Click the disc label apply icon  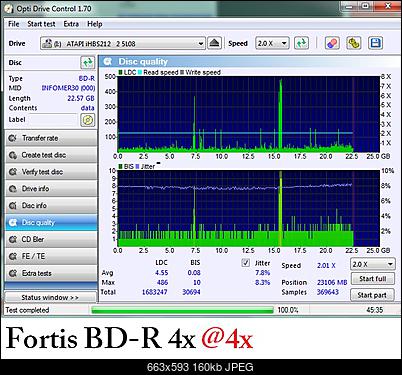(x=88, y=120)
